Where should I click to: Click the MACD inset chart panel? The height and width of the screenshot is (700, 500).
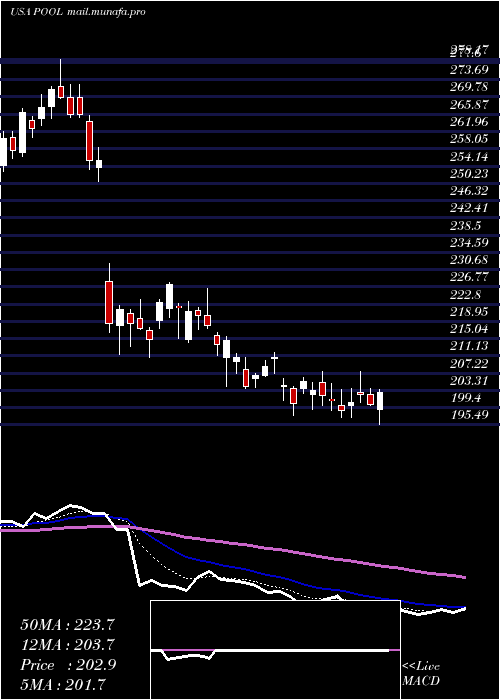pos(275,650)
